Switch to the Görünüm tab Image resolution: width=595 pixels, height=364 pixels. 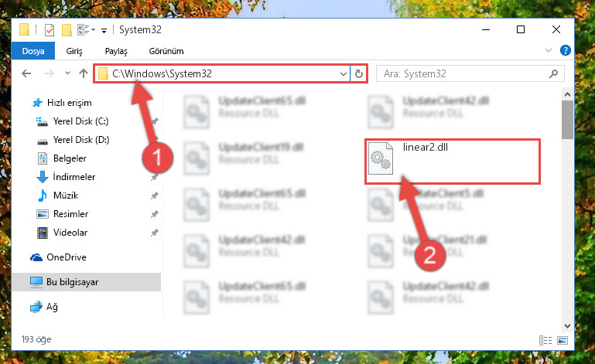pos(166,51)
